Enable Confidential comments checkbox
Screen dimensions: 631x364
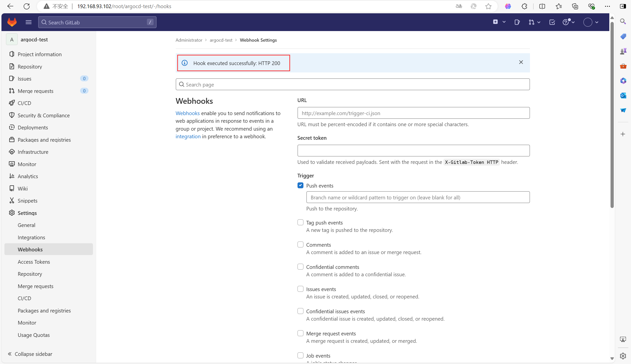coord(300,267)
